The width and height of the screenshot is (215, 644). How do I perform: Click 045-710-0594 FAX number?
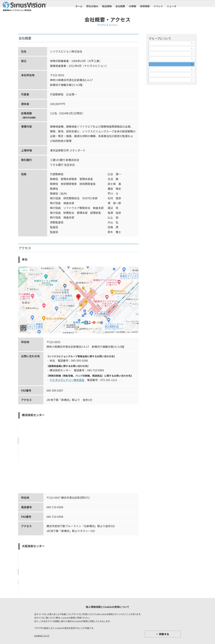[55, 517]
